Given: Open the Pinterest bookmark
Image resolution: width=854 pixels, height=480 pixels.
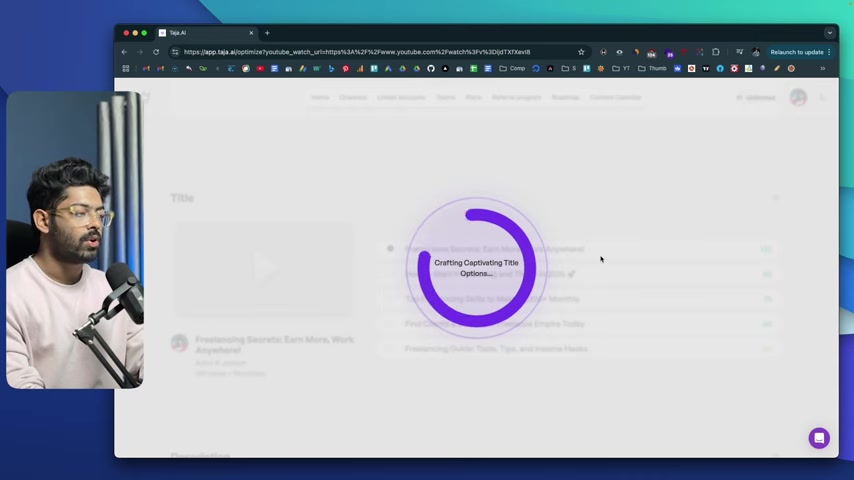Looking at the screenshot, I should [345, 69].
